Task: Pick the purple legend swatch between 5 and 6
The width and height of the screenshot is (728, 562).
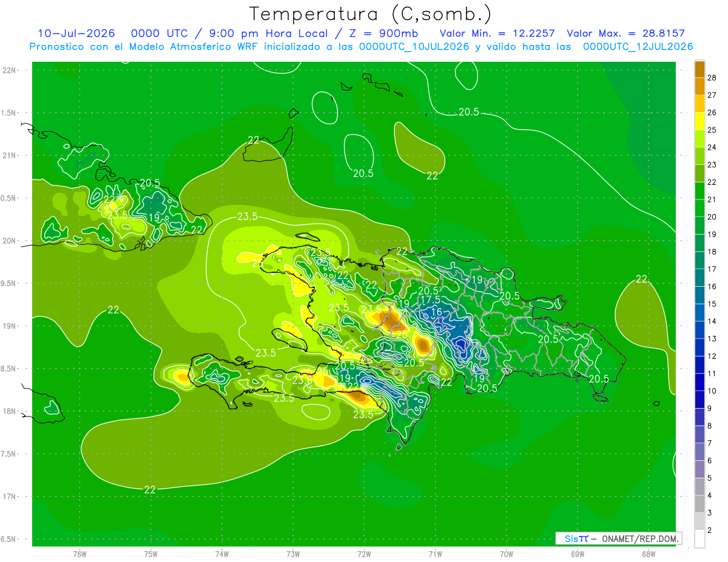Action: 699,469
